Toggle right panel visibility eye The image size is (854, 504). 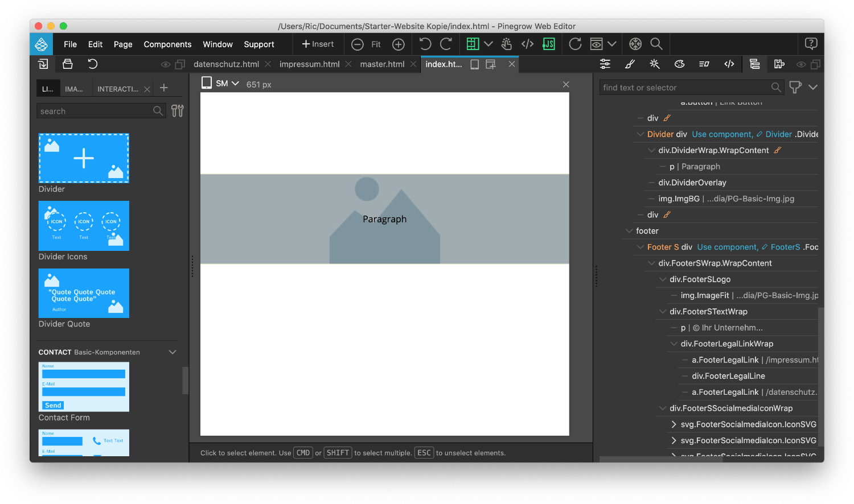[801, 64]
